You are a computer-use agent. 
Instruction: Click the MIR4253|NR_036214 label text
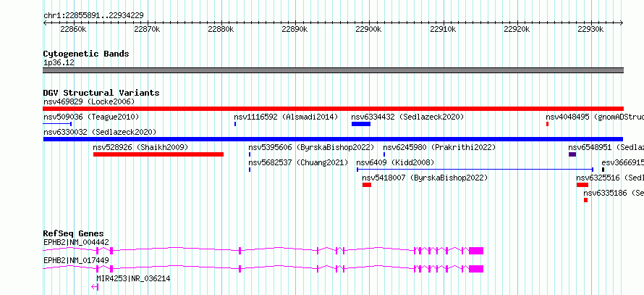(133, 279)
